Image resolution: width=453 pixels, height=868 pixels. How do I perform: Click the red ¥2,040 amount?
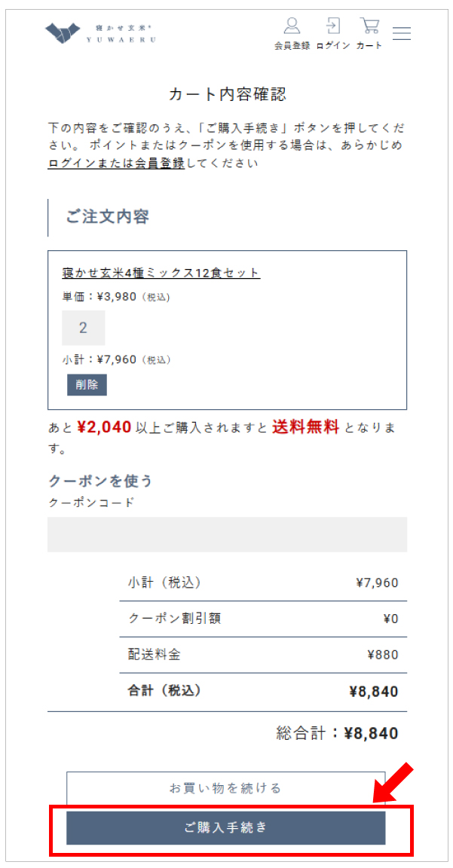104,426
